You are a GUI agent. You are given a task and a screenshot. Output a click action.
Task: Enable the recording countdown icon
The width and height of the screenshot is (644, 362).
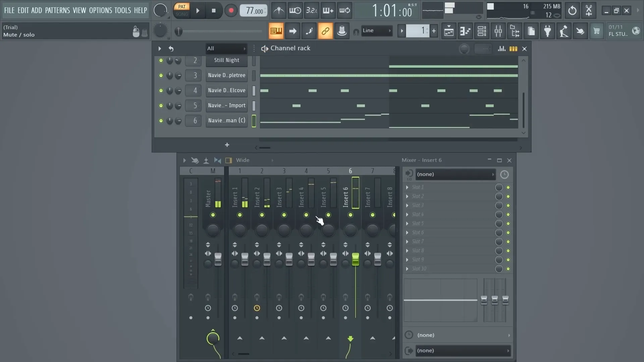(x=312, y=11)
